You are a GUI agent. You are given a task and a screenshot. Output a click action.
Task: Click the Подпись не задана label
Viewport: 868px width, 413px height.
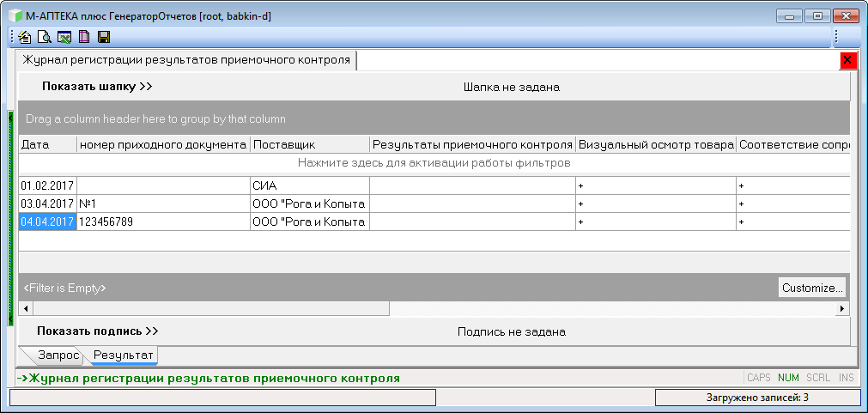[512, 331]
